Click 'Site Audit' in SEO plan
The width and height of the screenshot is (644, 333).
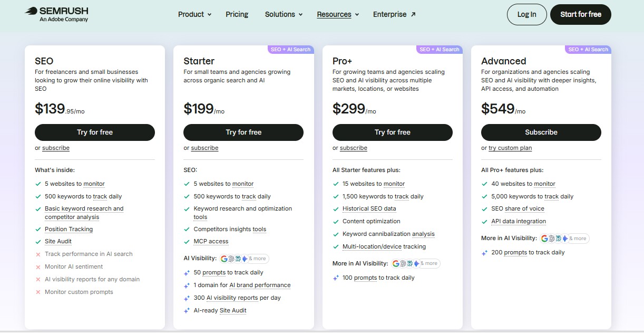pos(58,241)
